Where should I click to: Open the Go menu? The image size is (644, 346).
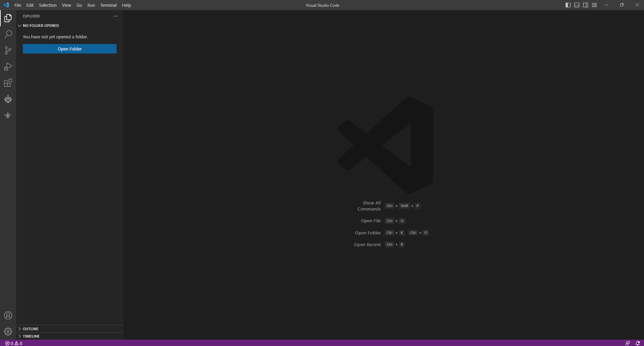[79, 5]
